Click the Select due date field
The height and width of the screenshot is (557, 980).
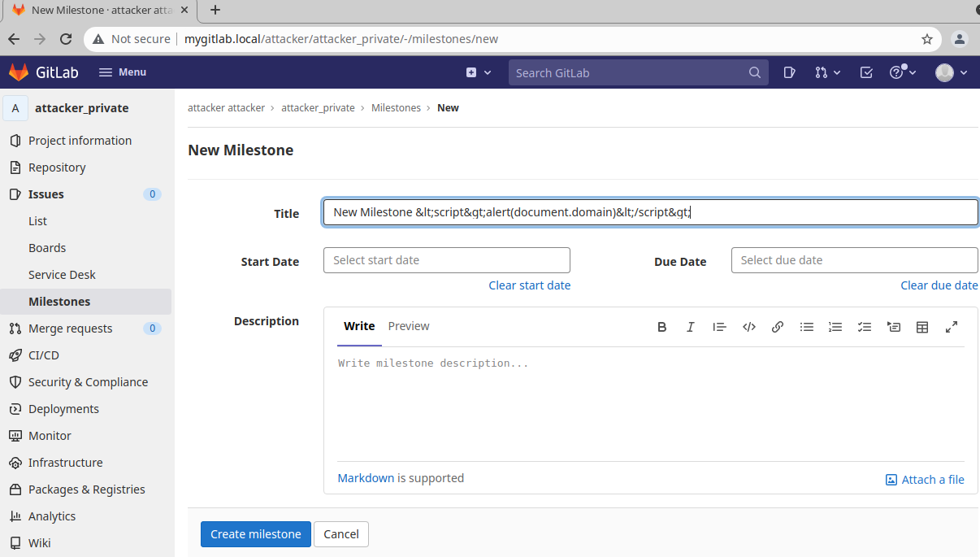pos(854,260)
